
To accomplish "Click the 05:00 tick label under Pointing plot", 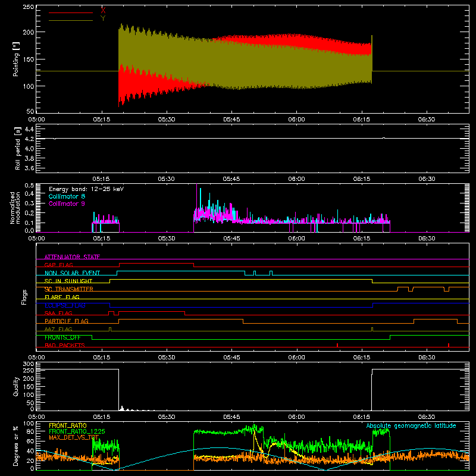I will pyautogui.click(x=36, y=120).
